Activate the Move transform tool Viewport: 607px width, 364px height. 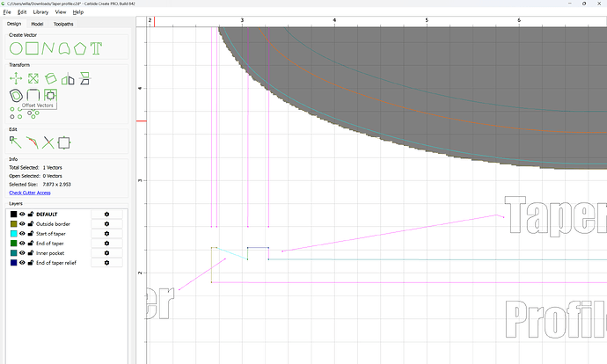click(15, 78)
